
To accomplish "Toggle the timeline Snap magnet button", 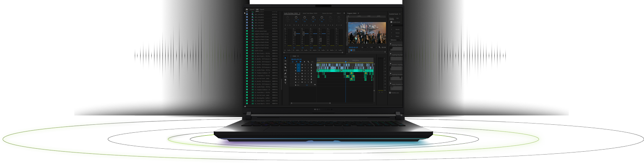I will point(296,62).
